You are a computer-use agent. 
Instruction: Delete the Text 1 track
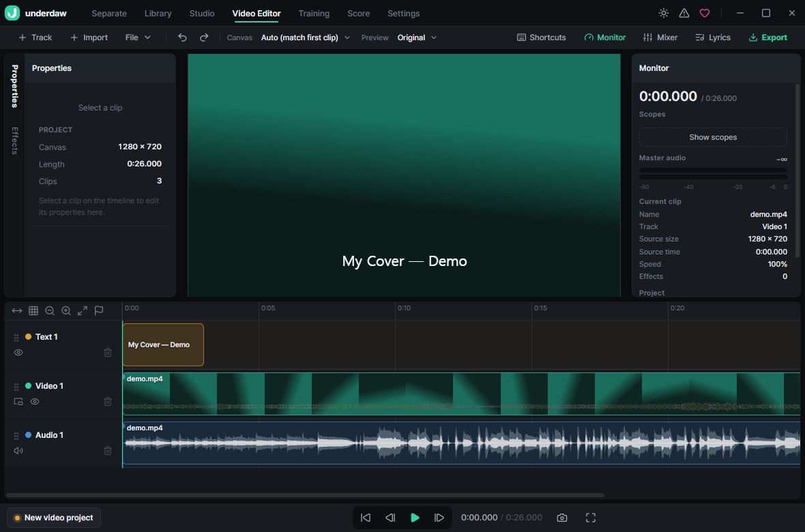(x=108, y=352)
